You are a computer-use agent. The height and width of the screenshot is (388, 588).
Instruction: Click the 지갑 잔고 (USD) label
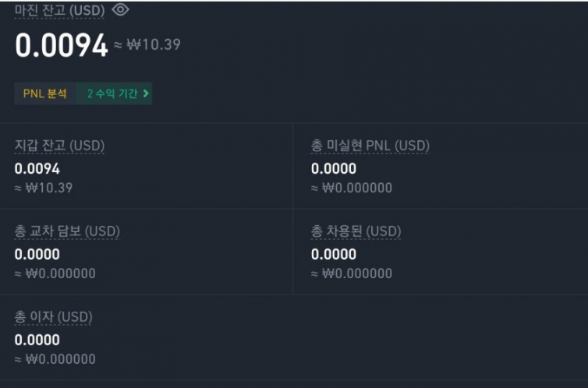(x=59, y=146)
